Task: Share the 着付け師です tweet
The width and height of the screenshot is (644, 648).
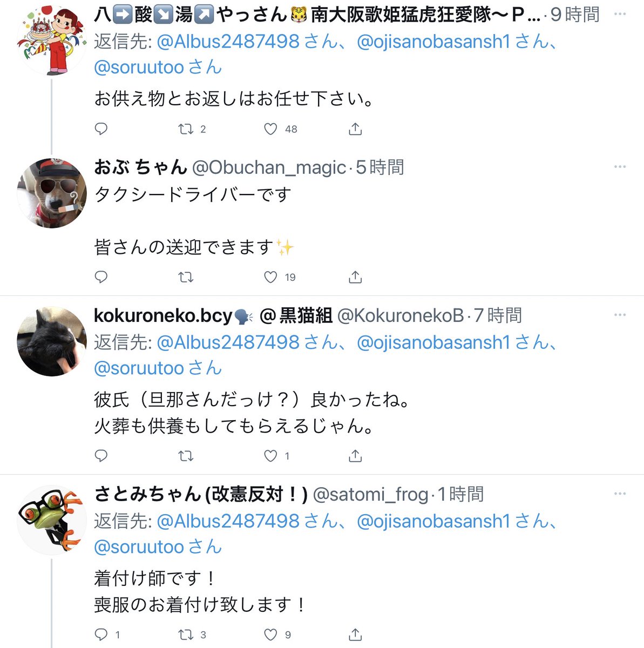Action: point(355,634)
